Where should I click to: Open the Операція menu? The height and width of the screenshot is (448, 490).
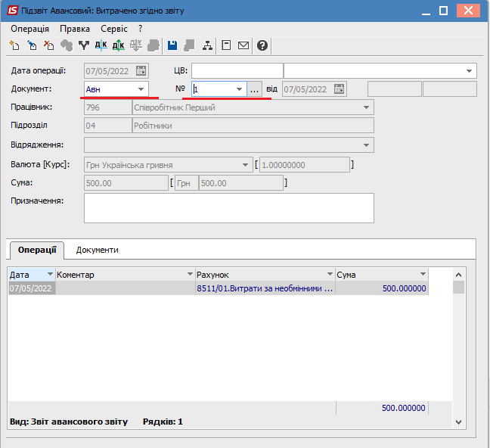(30, 29)
